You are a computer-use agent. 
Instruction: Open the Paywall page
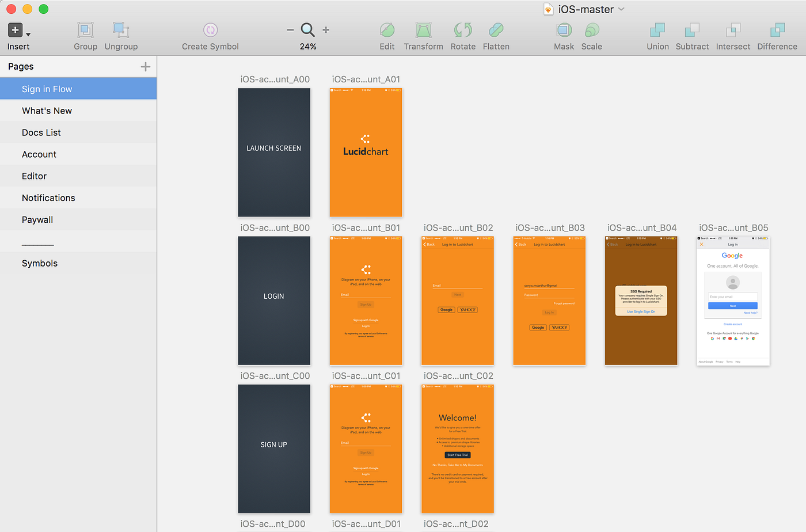tap(37, 219)
